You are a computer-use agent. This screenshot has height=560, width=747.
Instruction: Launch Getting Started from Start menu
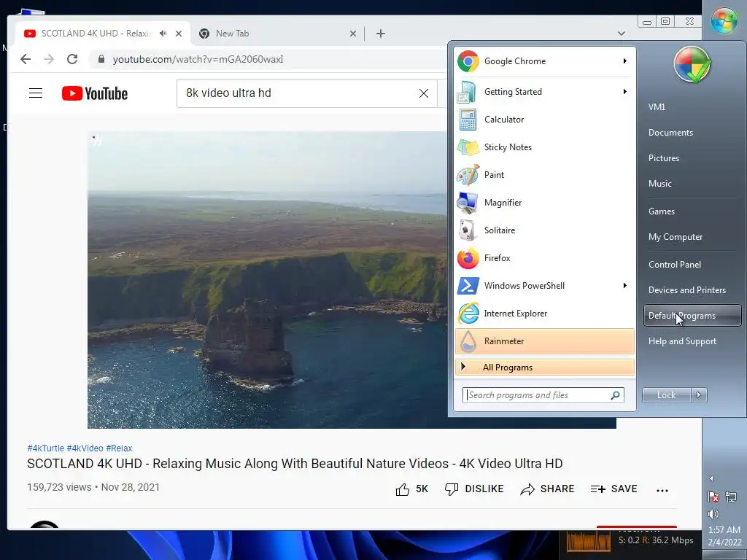[x=544, y=91]
